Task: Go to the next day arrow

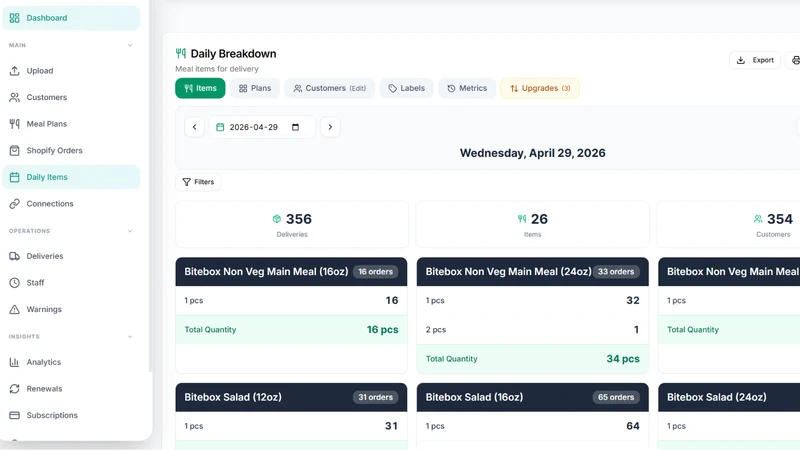Action: coord(330,127)
